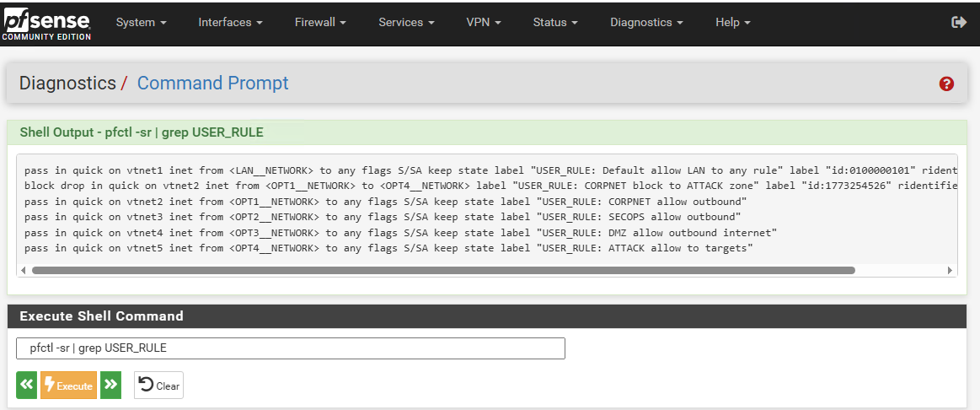Screen dimensions: 980x410
Task: Click the scrollbar left arrow in shell output
Action: click(x=23, y=271)
